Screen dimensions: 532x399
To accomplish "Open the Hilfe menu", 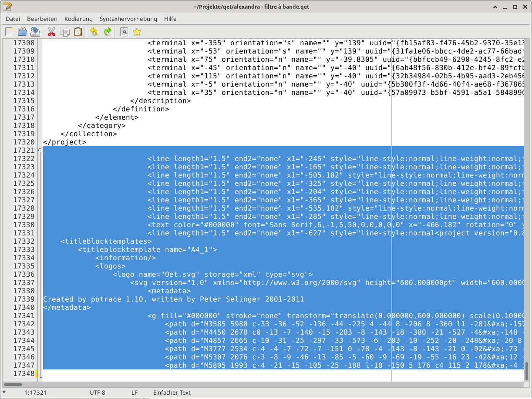I will point(170,19).
